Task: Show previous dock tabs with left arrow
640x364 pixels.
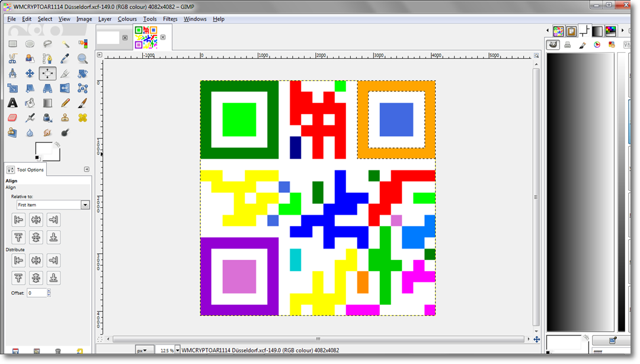Action: click(548, 31)
